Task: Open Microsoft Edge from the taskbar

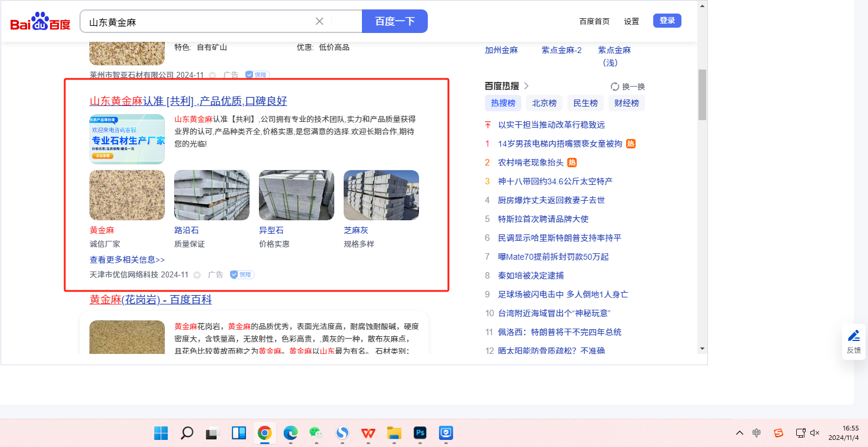Action: (291, 433)
